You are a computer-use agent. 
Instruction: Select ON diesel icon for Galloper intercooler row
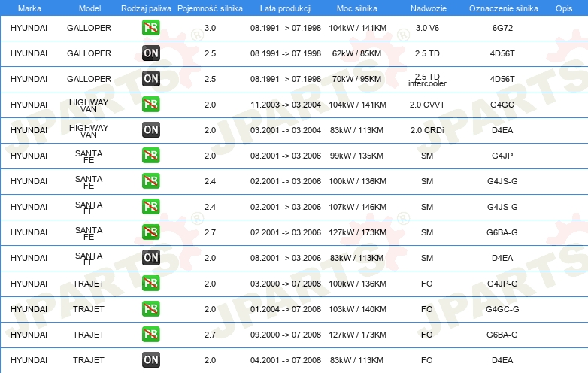(x=150, y=79)
